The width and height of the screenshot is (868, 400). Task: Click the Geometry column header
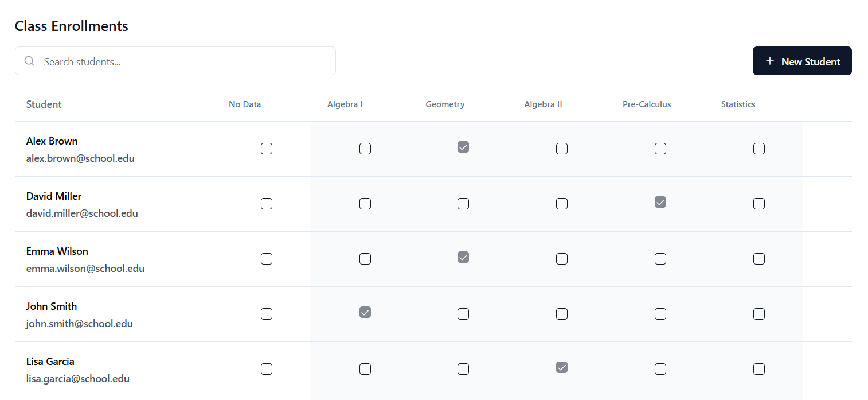[x=445, y=104]
